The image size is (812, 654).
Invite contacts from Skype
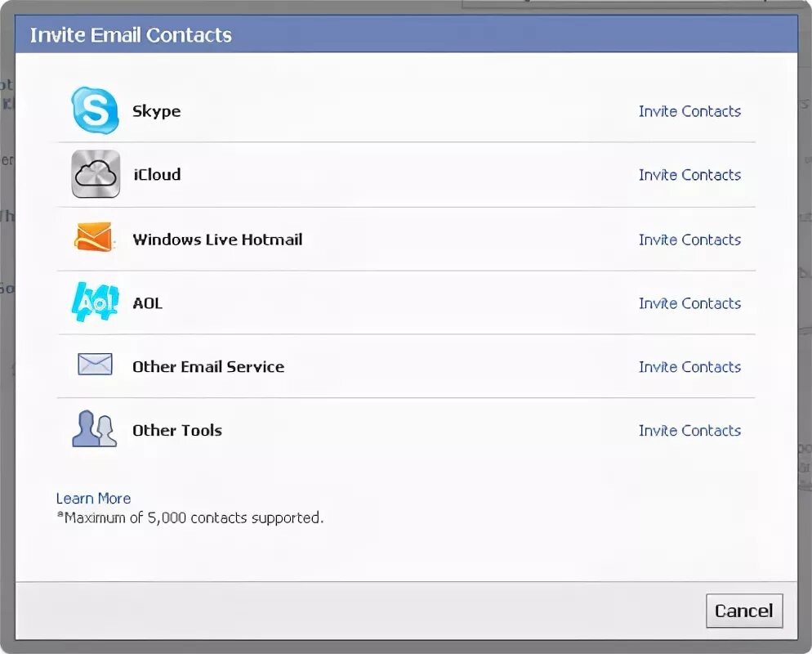[x=689, y=111]
